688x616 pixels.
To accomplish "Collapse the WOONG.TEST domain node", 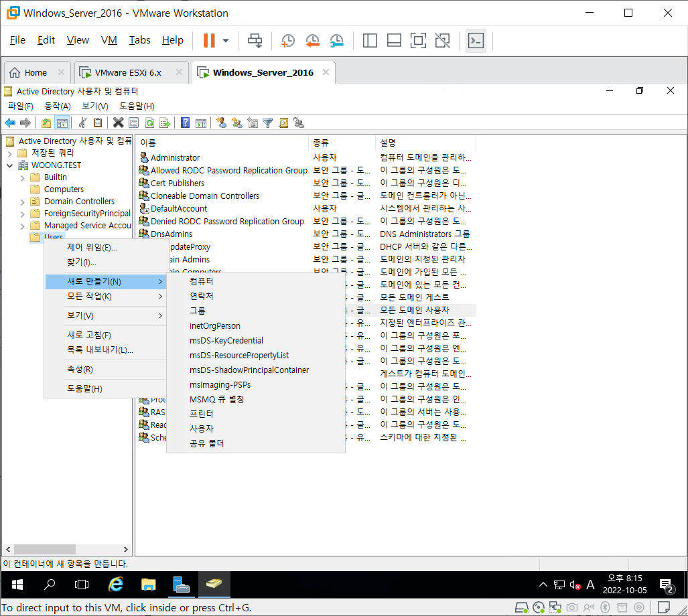I will (x=9, y=165).
